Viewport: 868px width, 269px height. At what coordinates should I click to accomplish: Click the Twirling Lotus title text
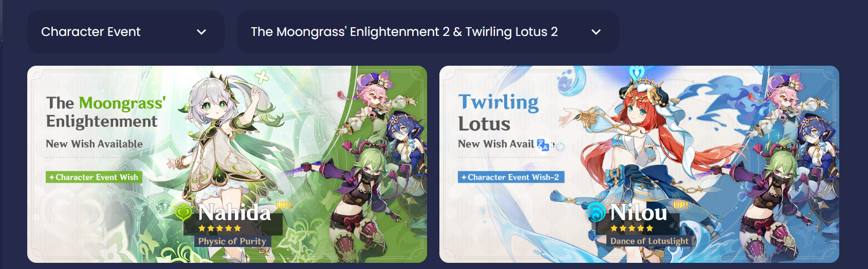point(498,113)
